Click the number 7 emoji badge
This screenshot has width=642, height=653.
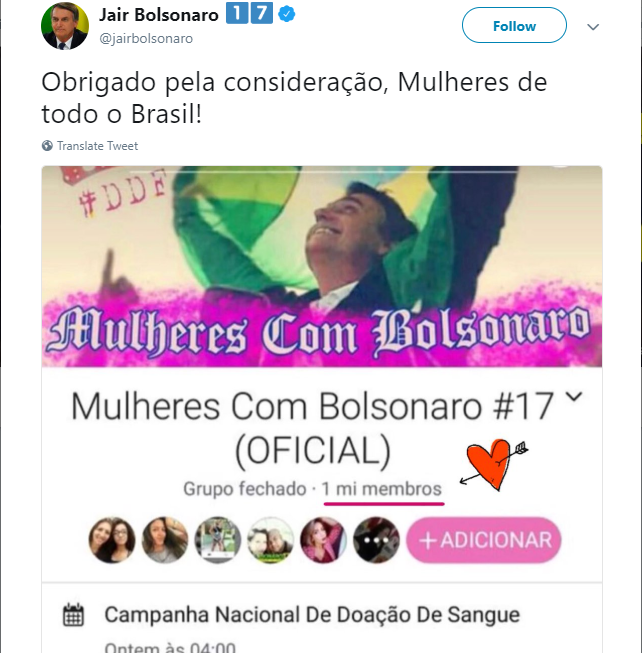pos(262,13)
